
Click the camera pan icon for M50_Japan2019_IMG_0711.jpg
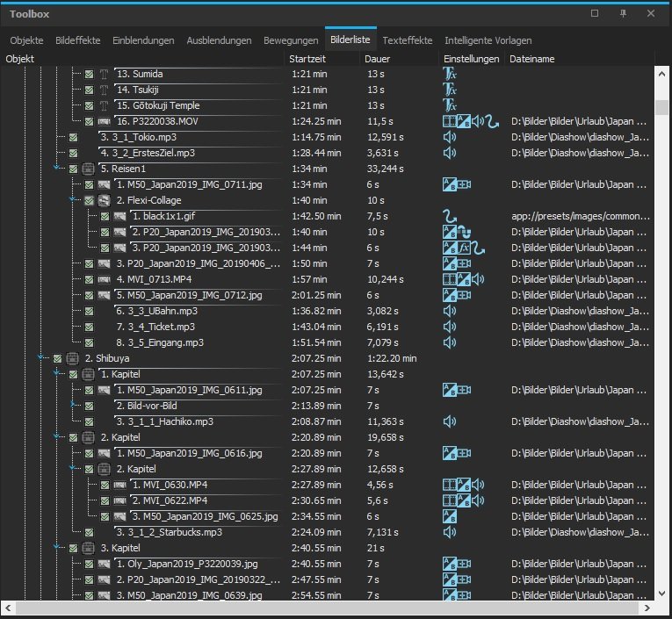464,184
